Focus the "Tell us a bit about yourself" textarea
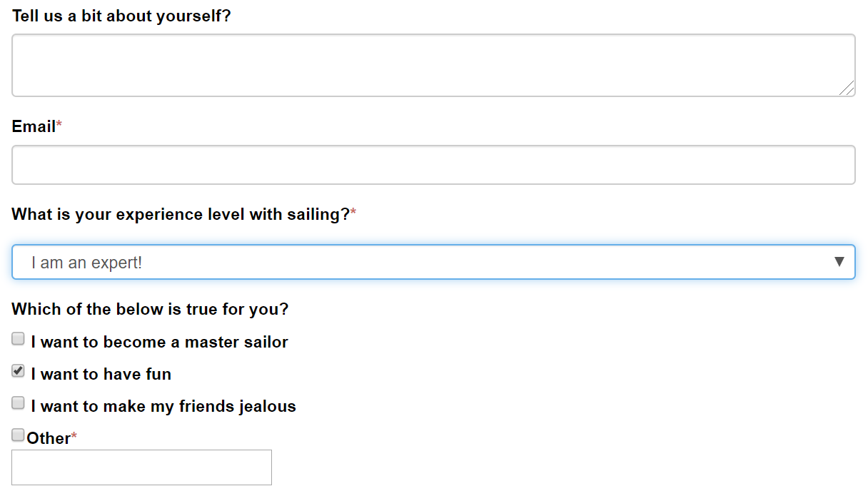The width and height of the screenshot is (868, 496). [x=433, y=65]
